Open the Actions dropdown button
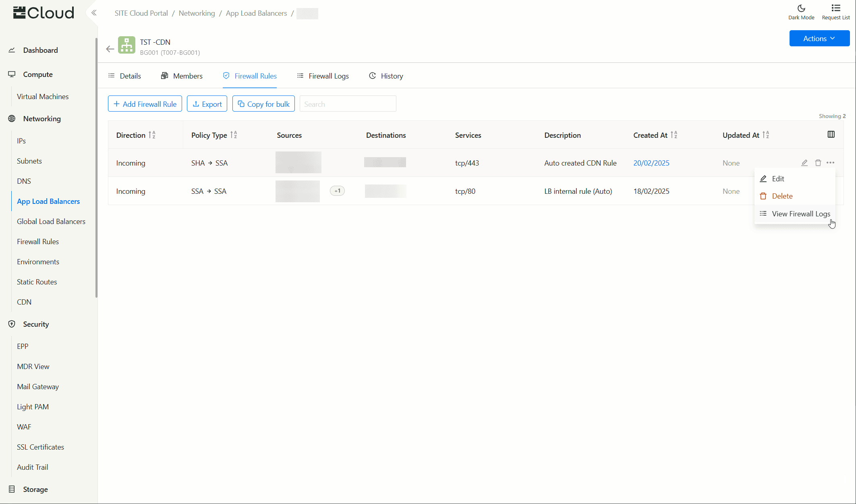 pos(819,38)
